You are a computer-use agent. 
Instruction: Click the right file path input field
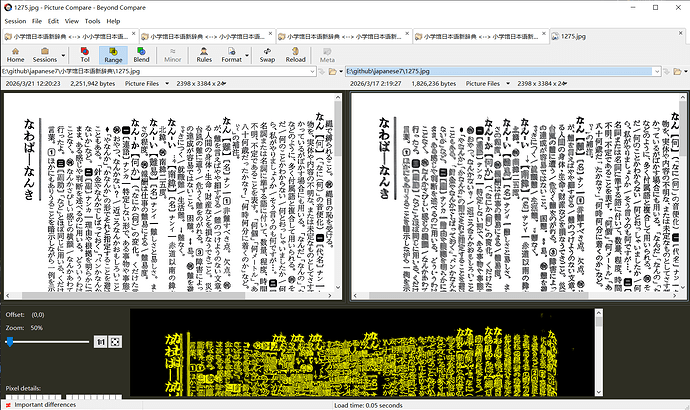499,71
